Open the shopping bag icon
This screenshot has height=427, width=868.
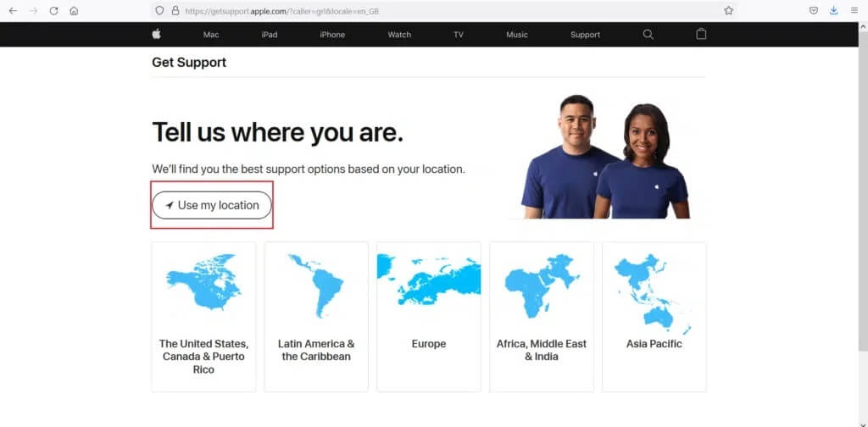tap(701, 35)
